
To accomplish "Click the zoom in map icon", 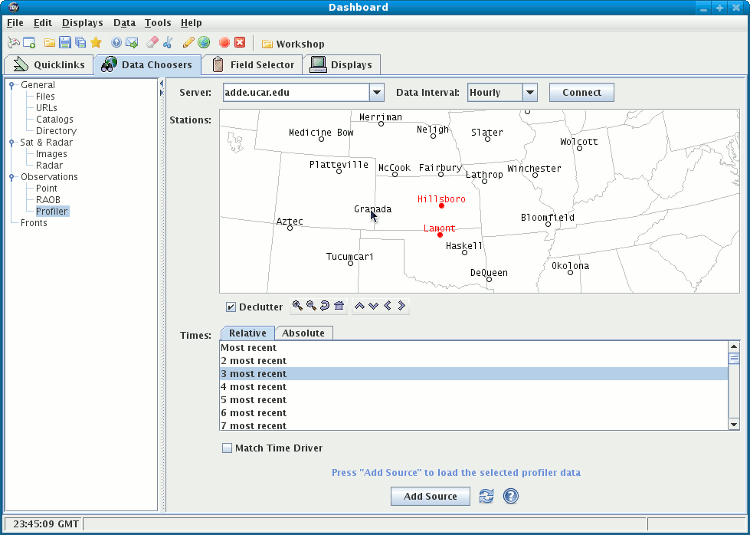I will (297, 306).
